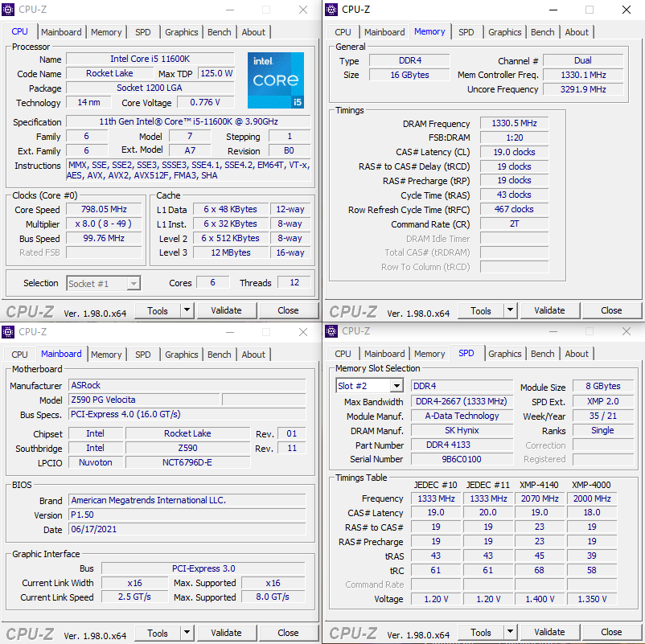645x644 pixels.
Task: Click the BIOS Version value P1.50
Action: point(187,515)
